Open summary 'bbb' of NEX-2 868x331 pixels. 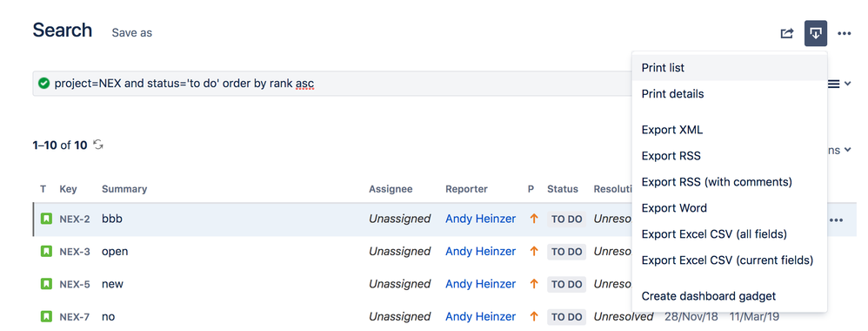(x=112, y=219)
